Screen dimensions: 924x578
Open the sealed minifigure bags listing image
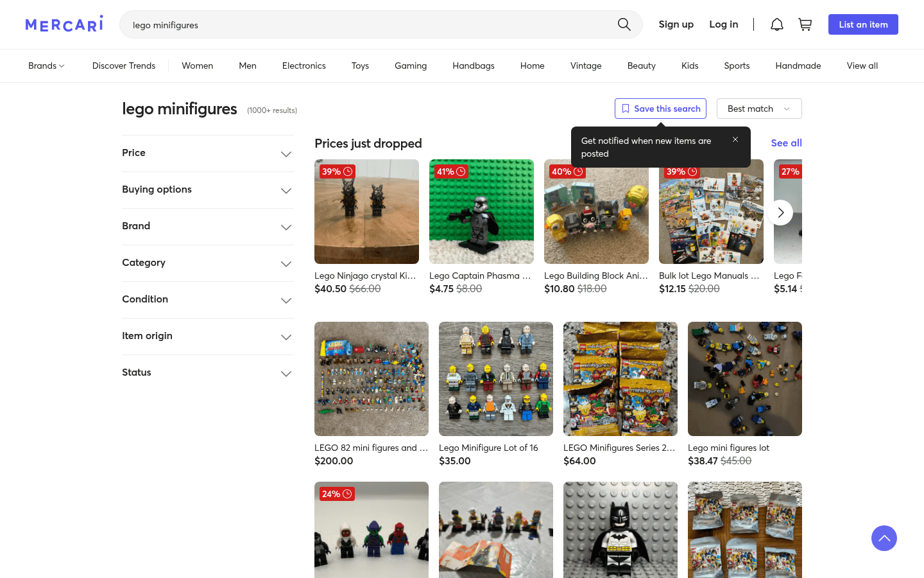745,530
